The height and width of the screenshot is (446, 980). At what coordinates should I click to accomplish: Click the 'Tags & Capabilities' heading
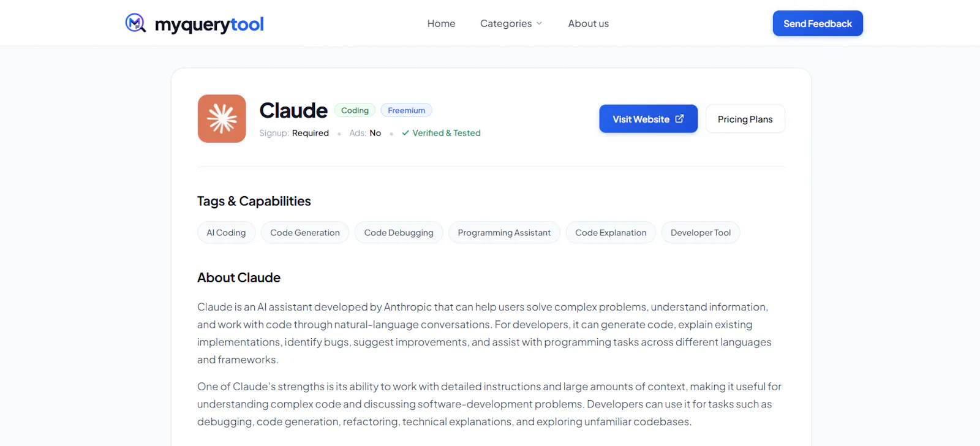[x=254, y=201]
